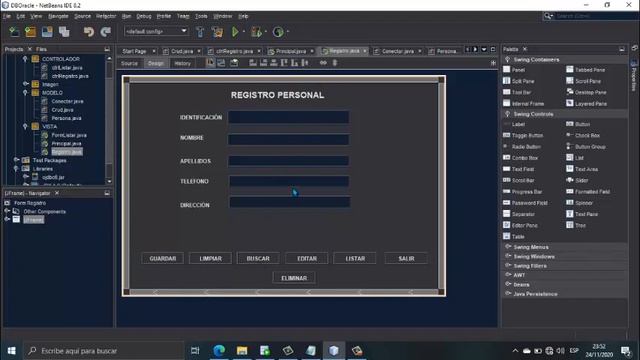This screenshot has height=360, width=640.
Task: Expand the Swing Menus palette section
Action: click(x=508, y=247)
